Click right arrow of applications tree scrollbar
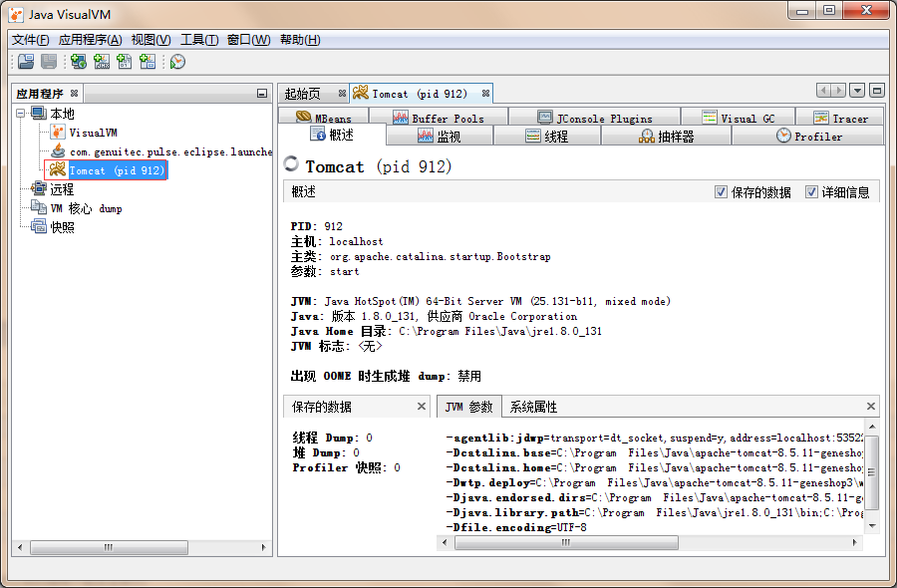 coord(263,547)
